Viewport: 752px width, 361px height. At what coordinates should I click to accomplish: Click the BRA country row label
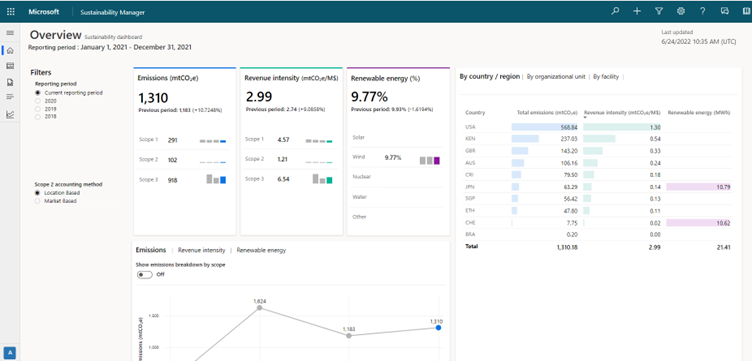(470, 234)
